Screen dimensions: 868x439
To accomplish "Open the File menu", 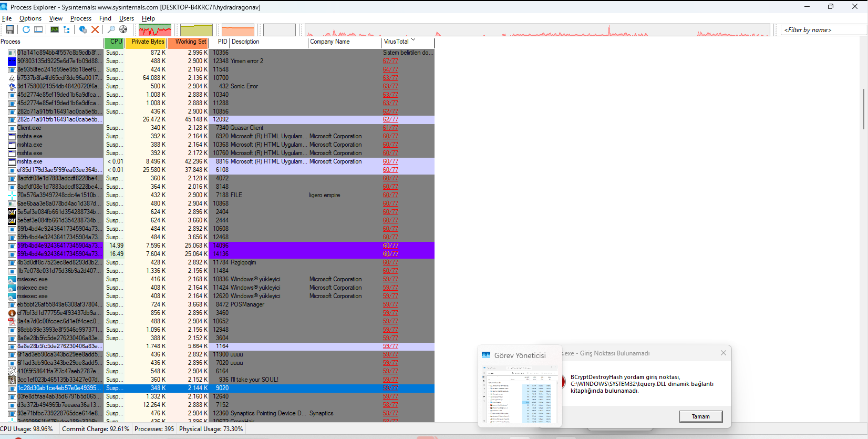I will point(7,18).
